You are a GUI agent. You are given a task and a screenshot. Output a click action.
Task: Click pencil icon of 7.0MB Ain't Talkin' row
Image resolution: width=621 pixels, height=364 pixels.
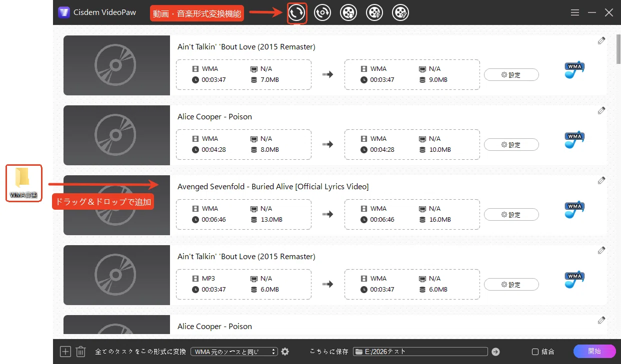(x=601, y=41)
